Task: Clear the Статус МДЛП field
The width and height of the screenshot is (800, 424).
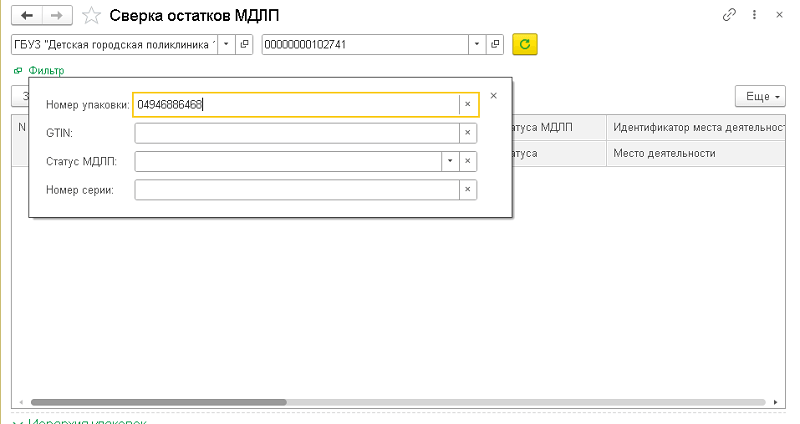Action: (467, 161)
